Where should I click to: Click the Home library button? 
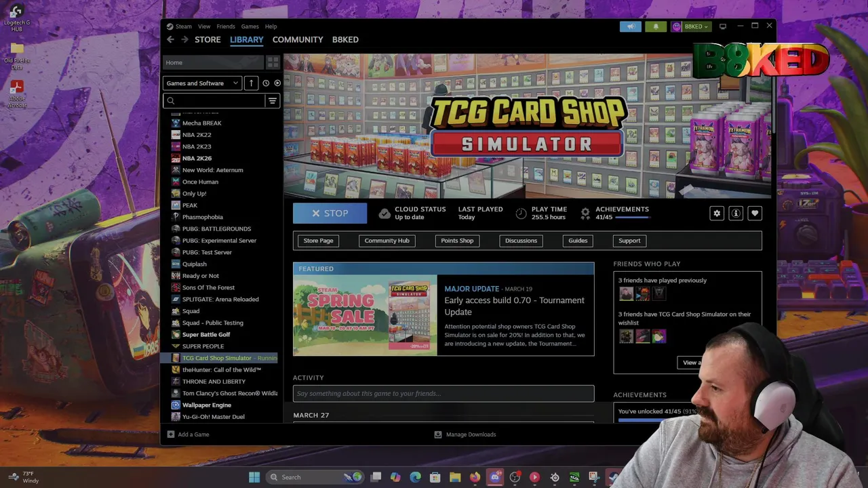[x=213, y=62]
